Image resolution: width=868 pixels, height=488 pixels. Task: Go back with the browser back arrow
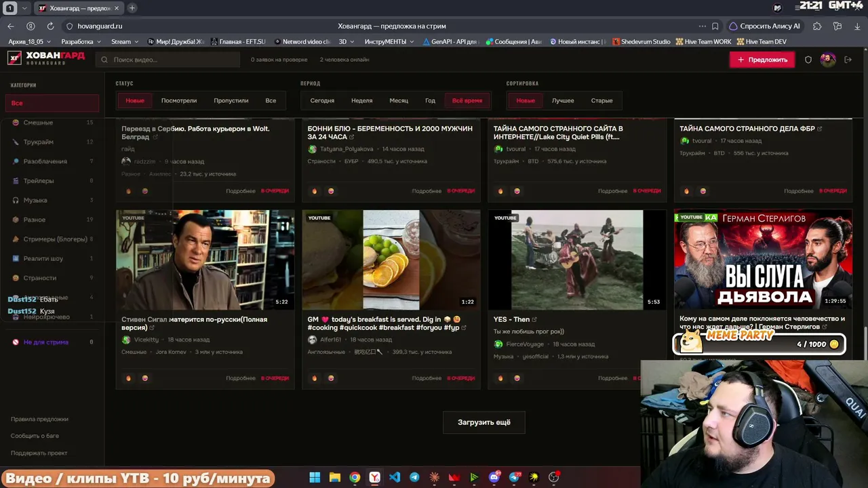(10, 26)
